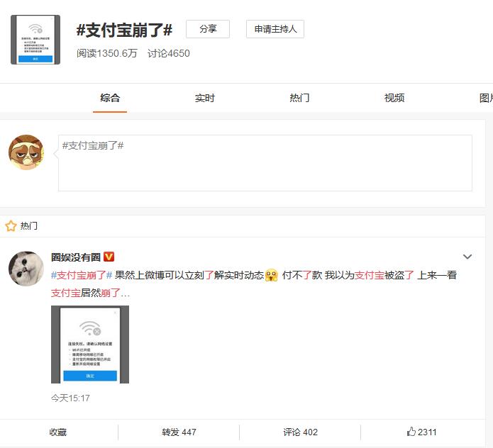493x448 pixels.
Task: Click the 今天15:17 timestamp link
Action: pos(70,398)
